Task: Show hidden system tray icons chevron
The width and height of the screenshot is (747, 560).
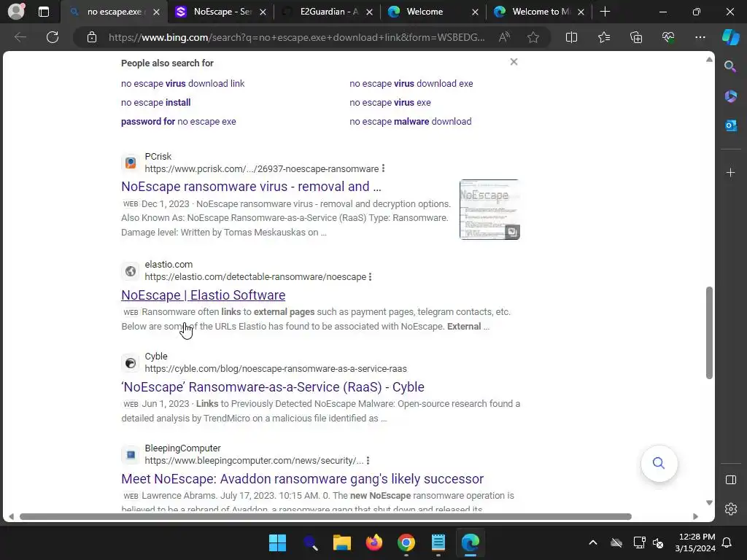Action: [592, 542]
